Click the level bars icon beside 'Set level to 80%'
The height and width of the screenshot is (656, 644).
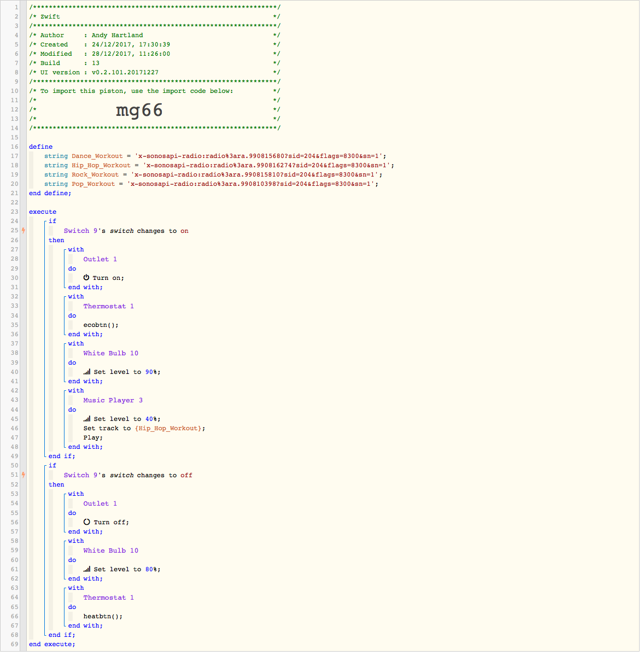pos(87,569)
